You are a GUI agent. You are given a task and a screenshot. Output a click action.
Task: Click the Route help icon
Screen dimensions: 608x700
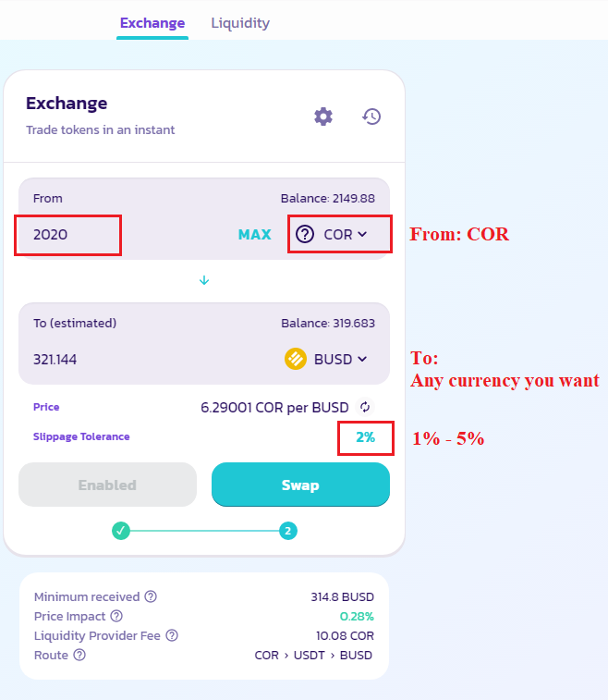(79, 655)
